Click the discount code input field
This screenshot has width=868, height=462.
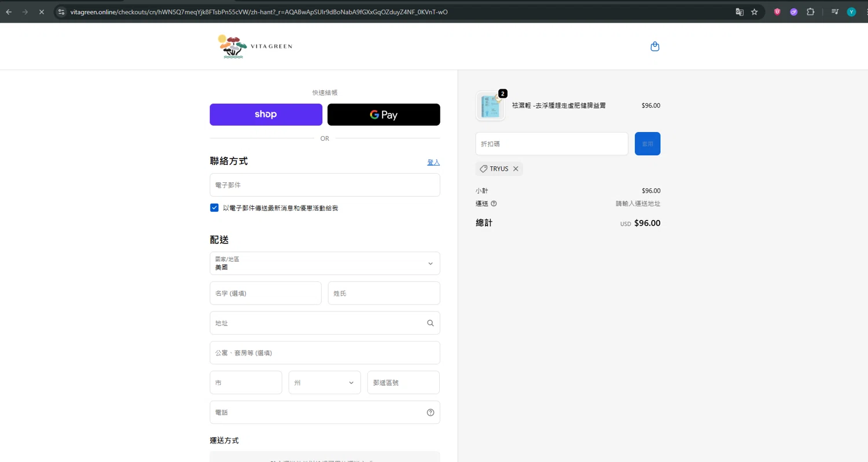pos(551,144)
